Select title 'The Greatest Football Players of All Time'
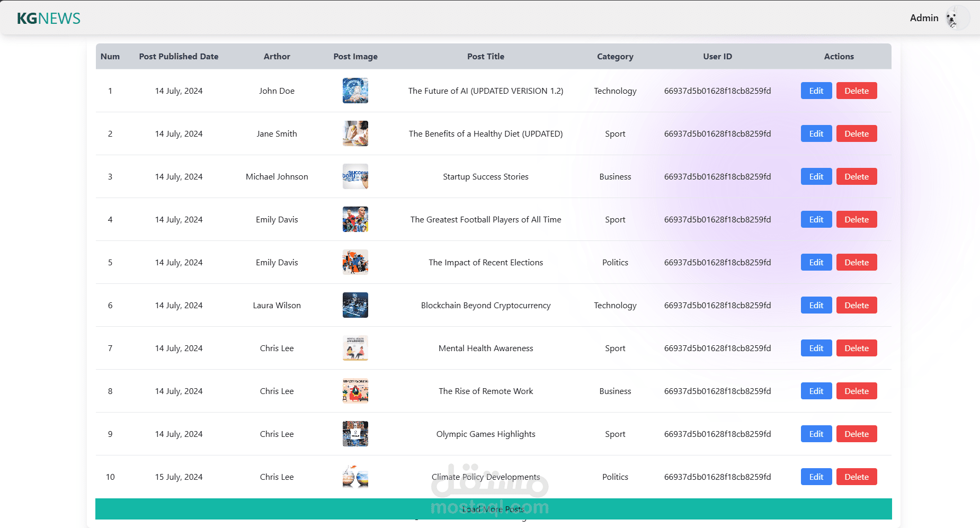Image resolution: width=980 pixels, height=528 pixels. tap(486, 220)
